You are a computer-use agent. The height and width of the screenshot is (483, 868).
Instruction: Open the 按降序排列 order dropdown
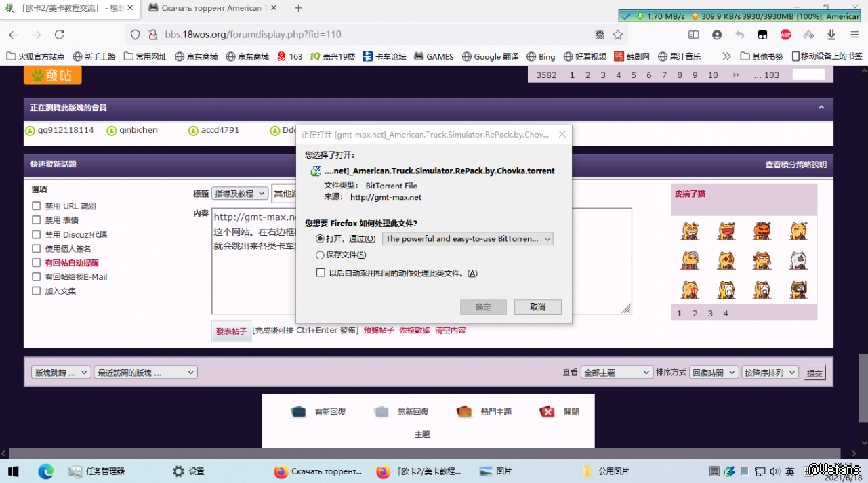pyautogui.click(x=770, y=373)
